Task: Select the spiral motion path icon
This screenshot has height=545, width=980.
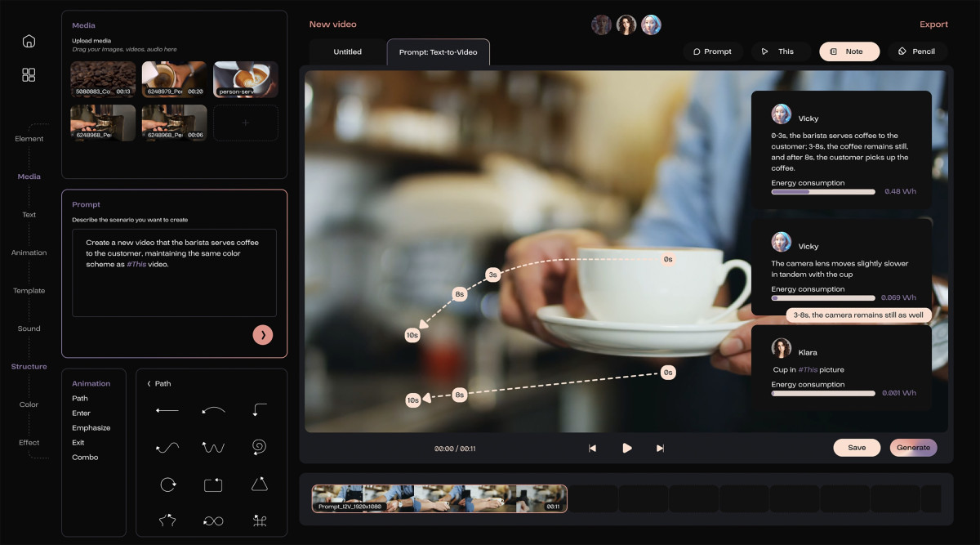Action: (259, 447)
